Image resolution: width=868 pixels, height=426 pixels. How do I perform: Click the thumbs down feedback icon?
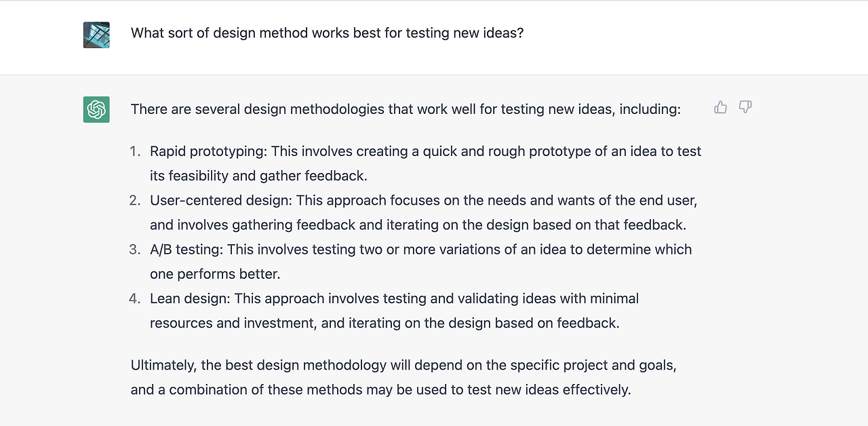pos(745,107)
